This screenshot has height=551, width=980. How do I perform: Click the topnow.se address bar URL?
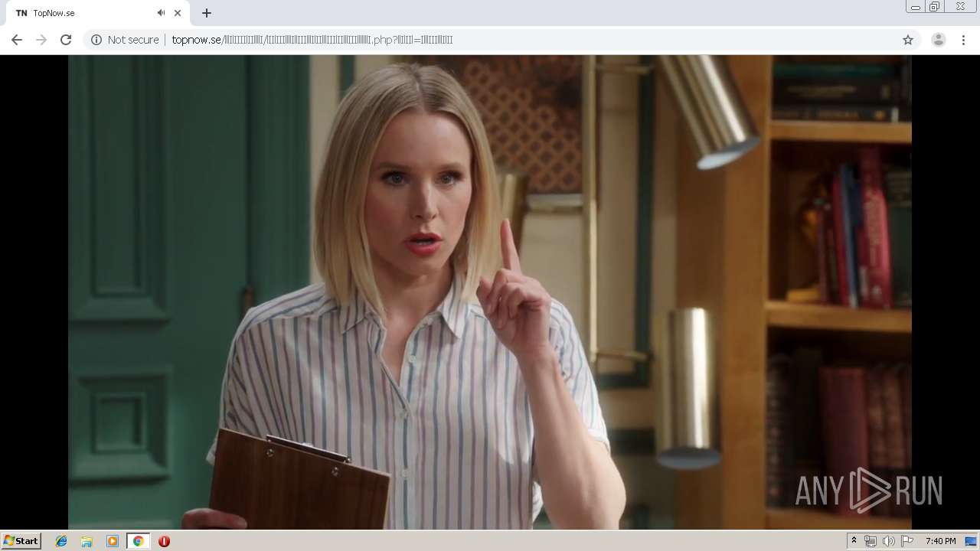click(312, 40)
